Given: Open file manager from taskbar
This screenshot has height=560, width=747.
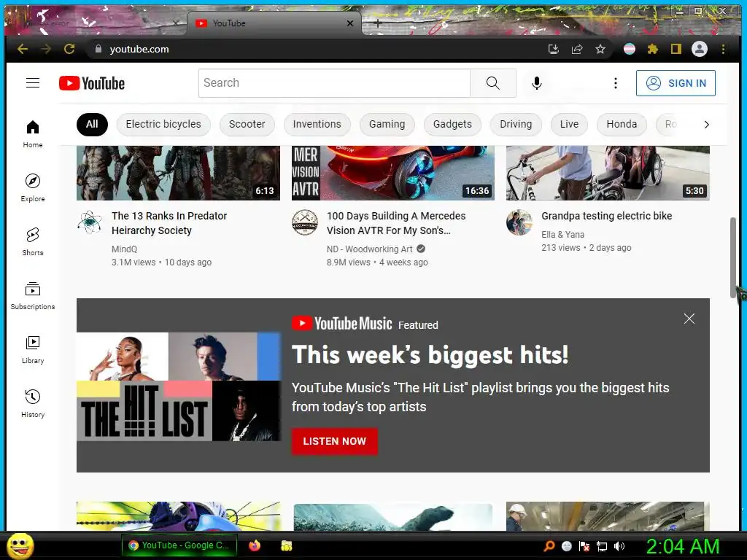Looking at the screenshot, I should pyautogui.click(x=286, y=545).
